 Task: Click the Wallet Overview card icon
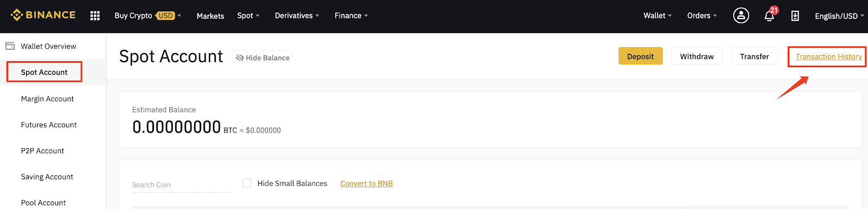10,46
